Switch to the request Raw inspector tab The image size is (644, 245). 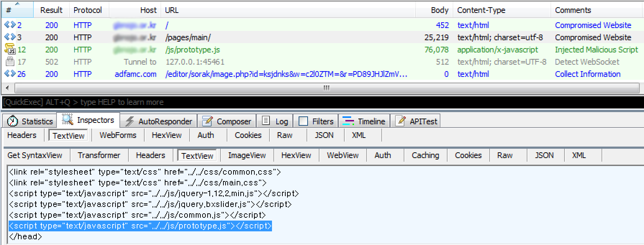point(285,135)
